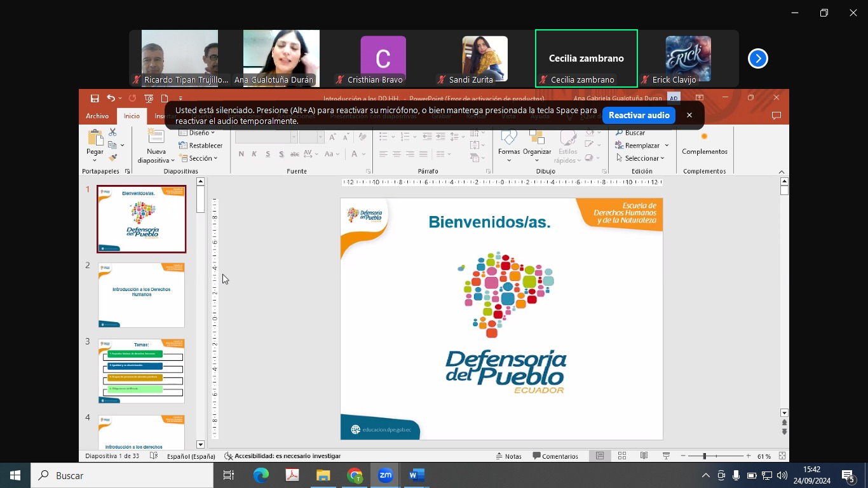Toggle justify text alignment
The height and width of the screenshot is (488, 868).
(x=423, y=154)
